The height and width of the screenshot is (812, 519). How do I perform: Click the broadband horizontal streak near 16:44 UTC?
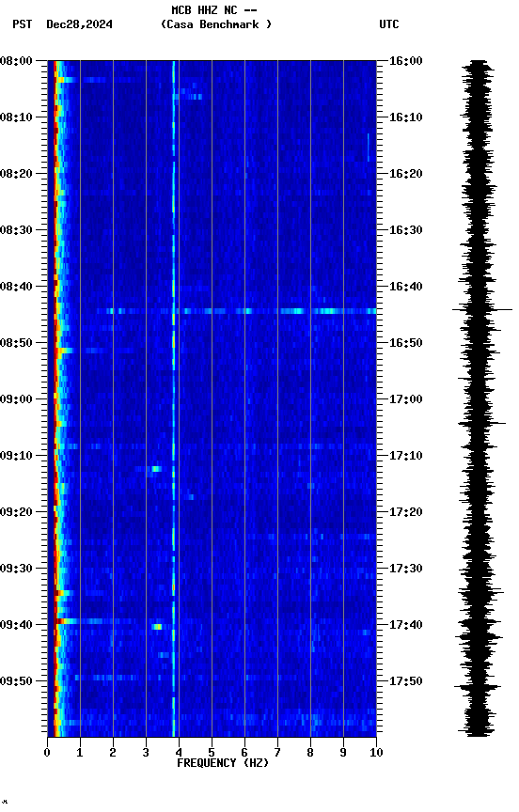pos(236,311)
